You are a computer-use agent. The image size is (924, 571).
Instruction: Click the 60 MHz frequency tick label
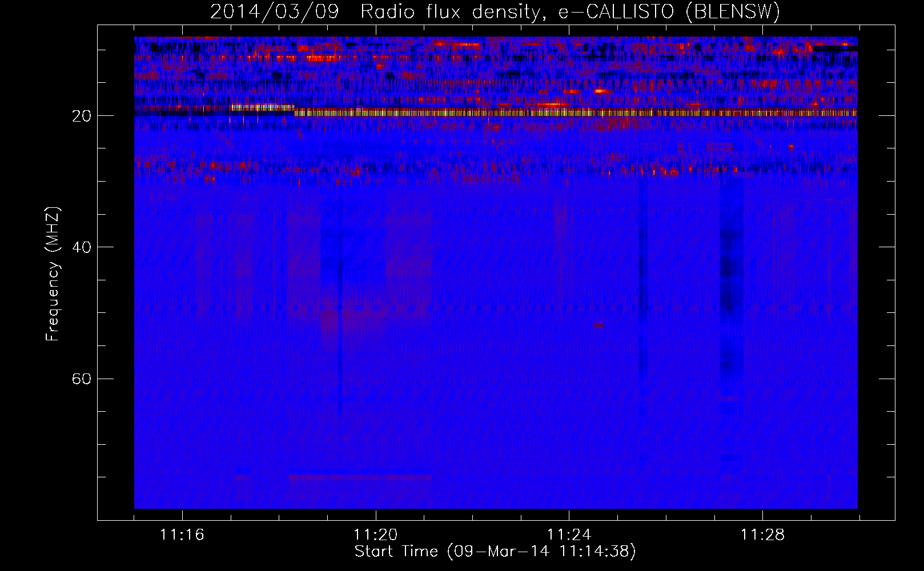point(82,379)
